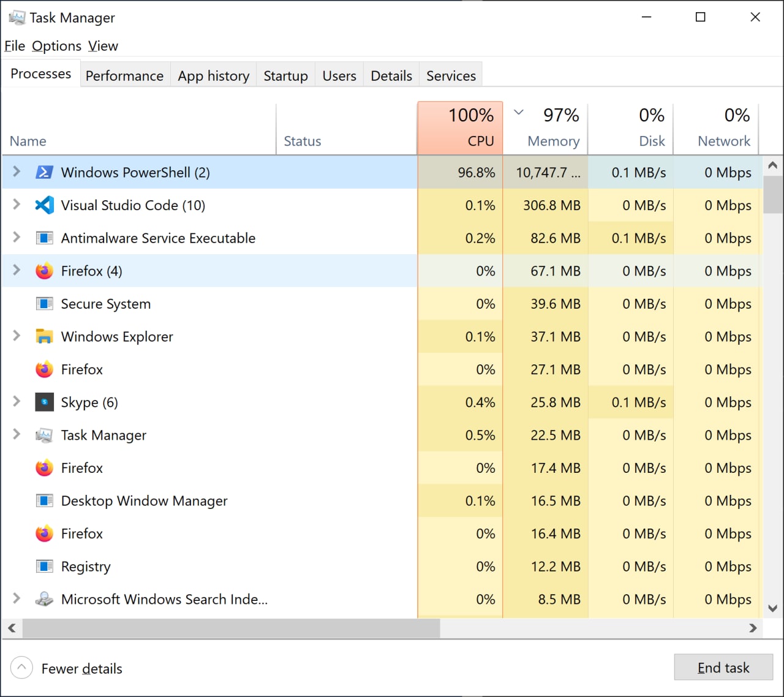
Task: Click the 82.6 MB memory value
Action: (x=556, y=238)
